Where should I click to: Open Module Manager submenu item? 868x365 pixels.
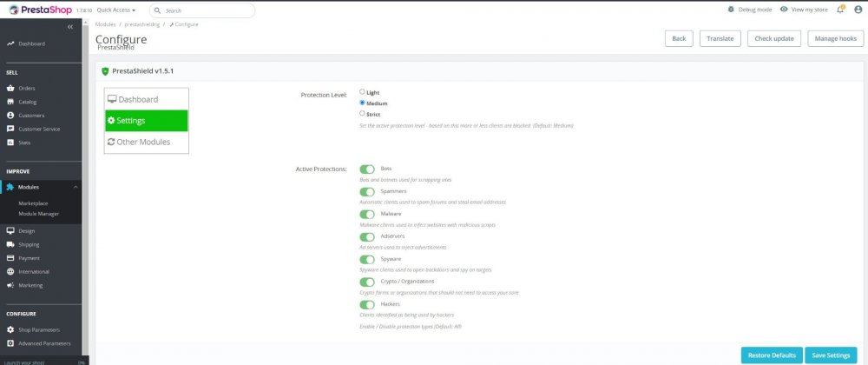click(39, 213)
